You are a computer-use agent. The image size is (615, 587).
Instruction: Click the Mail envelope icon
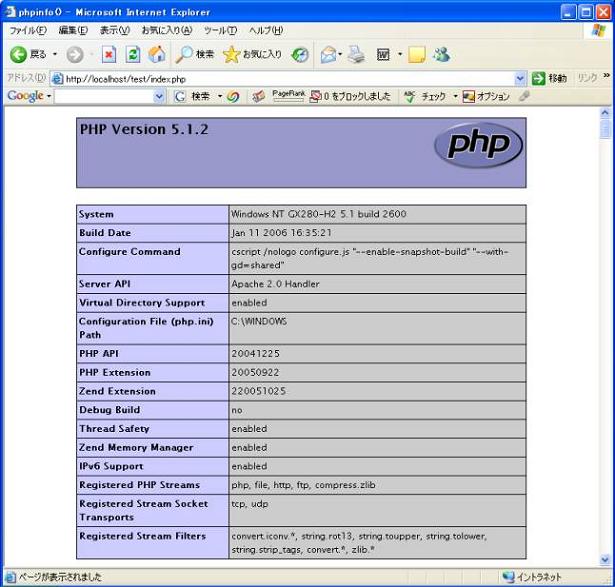pyautogui.click(x=328, y=55)
